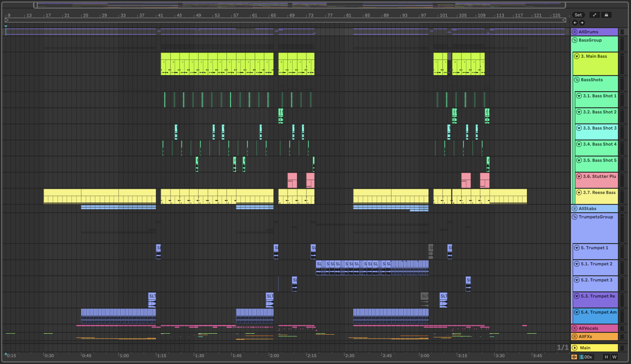Toggle Automation Mode button near Set
The height and width of the screenshot is (364, 631).
[594, 15]
